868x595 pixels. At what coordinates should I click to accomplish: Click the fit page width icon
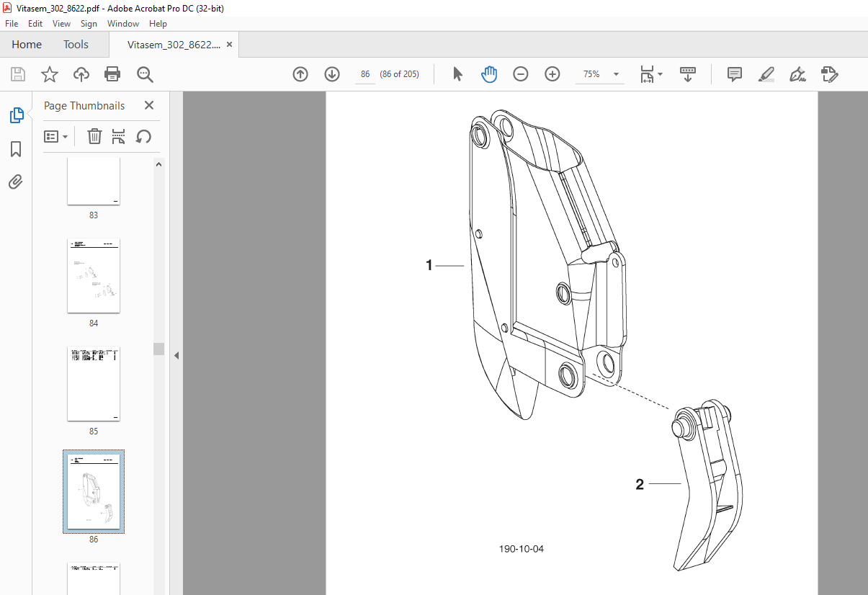647,74
